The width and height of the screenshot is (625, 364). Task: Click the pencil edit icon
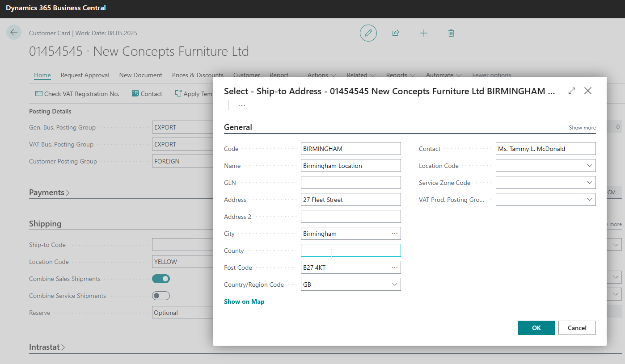pos(368,33)
